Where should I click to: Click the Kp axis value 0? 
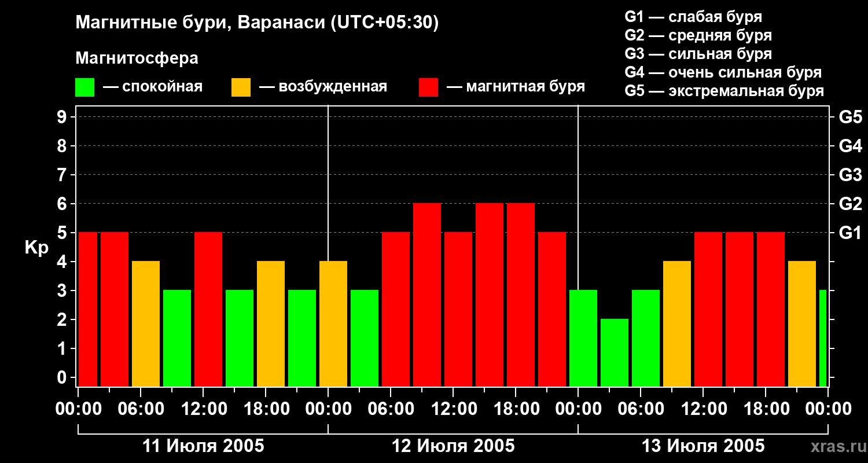click(x=63, y=377)
